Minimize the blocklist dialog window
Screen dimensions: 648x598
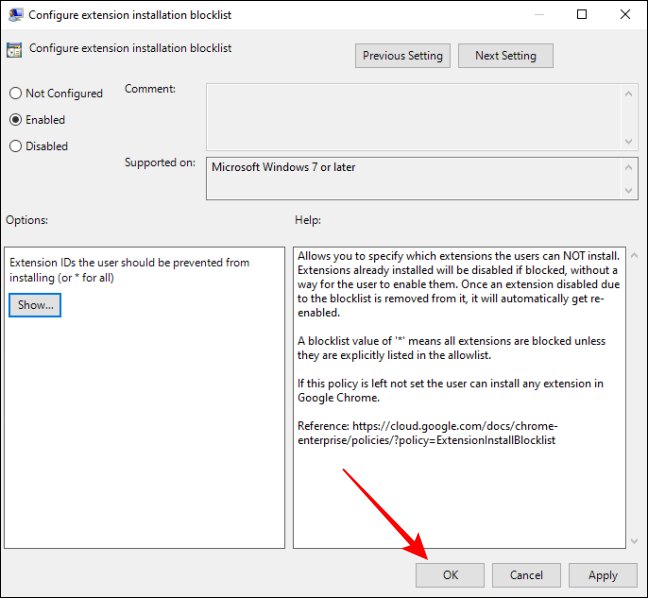[x=539, y=14]
